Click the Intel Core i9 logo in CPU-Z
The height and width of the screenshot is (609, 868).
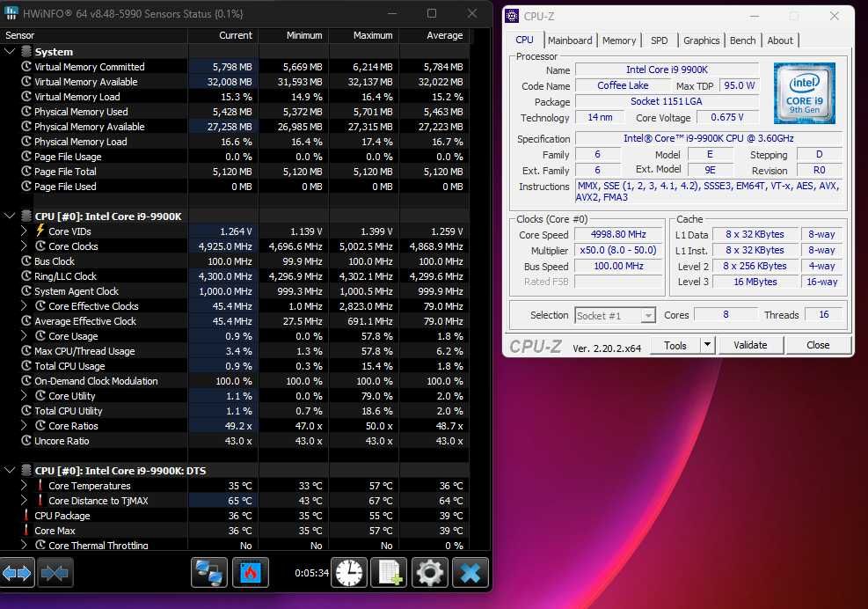[805, 92]
